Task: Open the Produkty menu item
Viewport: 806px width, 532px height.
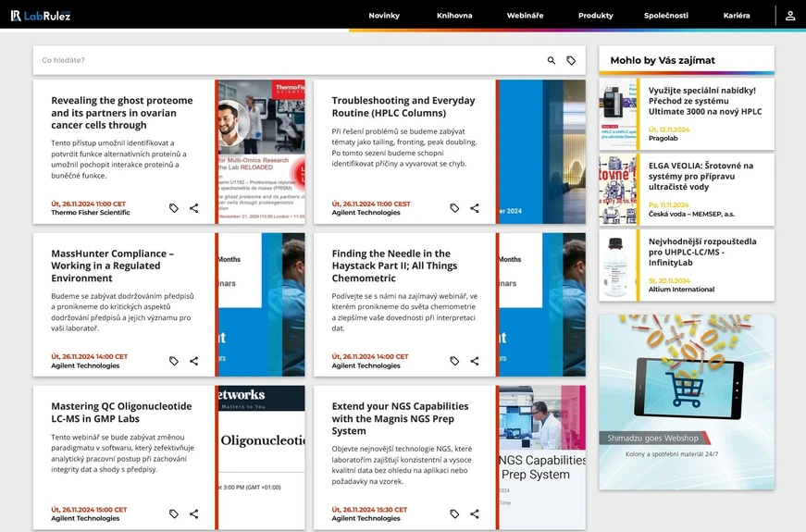Action: pos(595,16)
